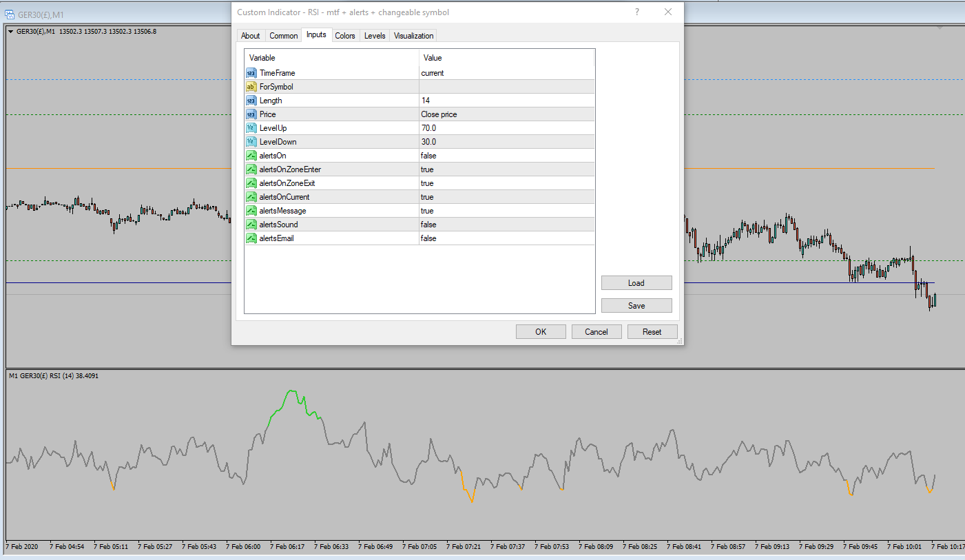
Task: Click the Cancel button
Action: [x=596, y=332]
